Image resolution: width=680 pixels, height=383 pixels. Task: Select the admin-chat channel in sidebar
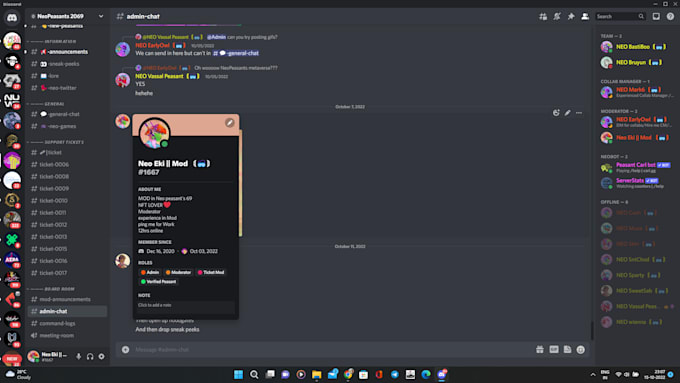point(67,311)
